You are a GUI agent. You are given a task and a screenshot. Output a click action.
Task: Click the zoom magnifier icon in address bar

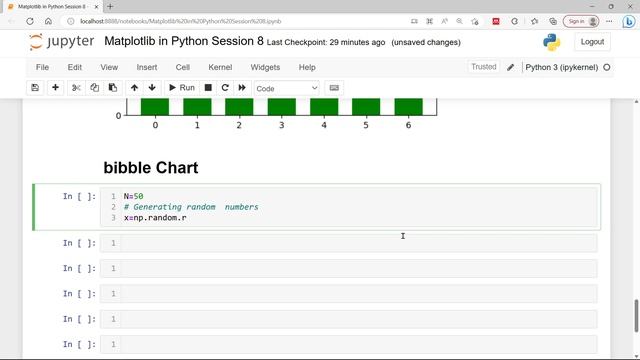(459, 21)
